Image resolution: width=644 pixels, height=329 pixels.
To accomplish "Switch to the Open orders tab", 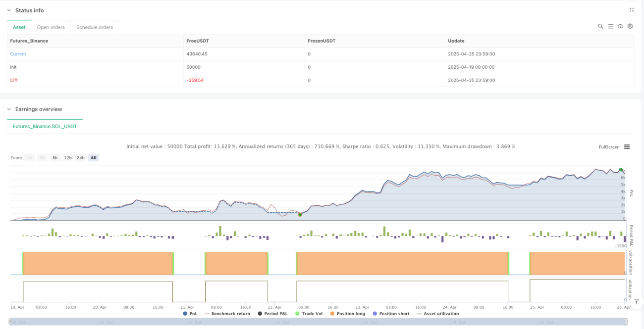I will (51, 27).
